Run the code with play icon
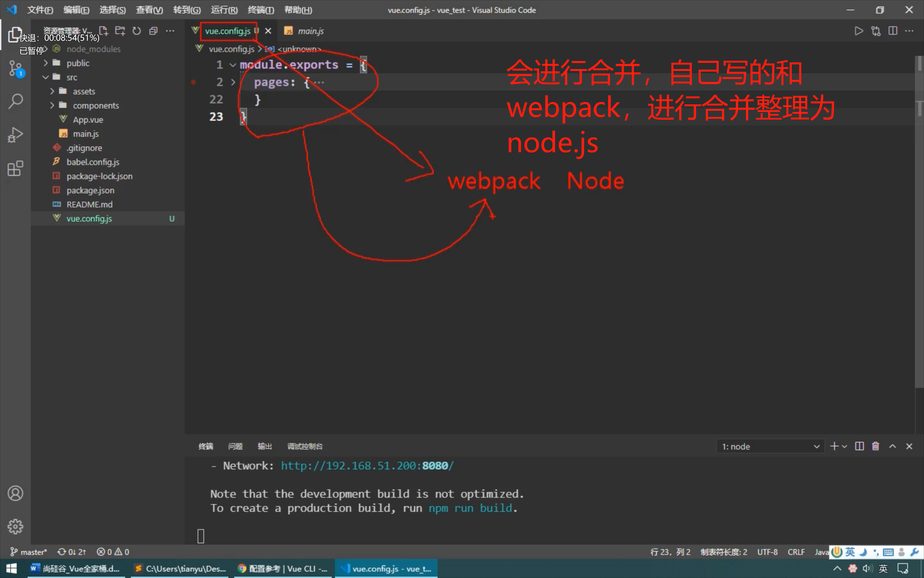This screenshot has height=578, width=924. (859, 31)
